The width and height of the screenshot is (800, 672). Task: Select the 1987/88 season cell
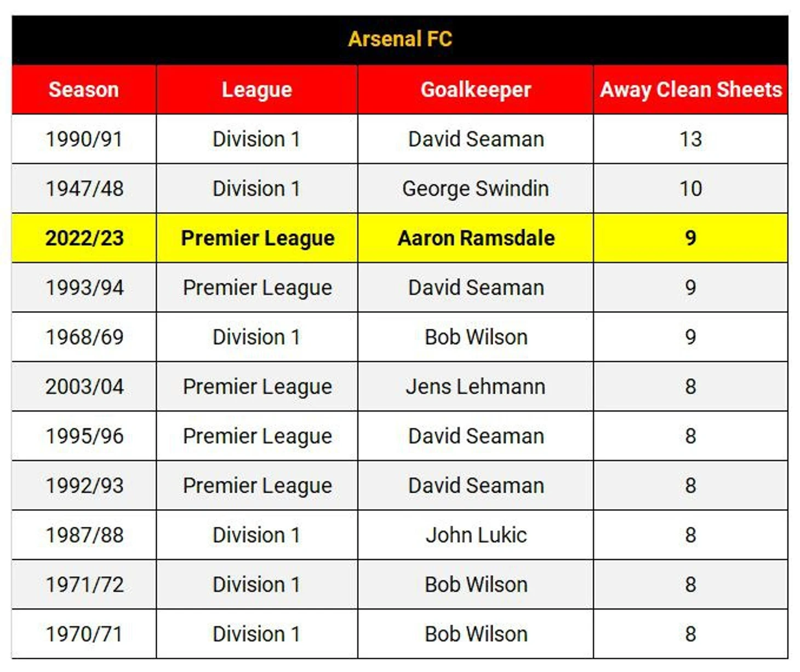[x=84, y=535]
